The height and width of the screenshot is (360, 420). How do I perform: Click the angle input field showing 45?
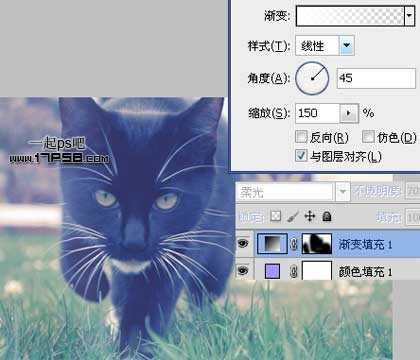376,78
